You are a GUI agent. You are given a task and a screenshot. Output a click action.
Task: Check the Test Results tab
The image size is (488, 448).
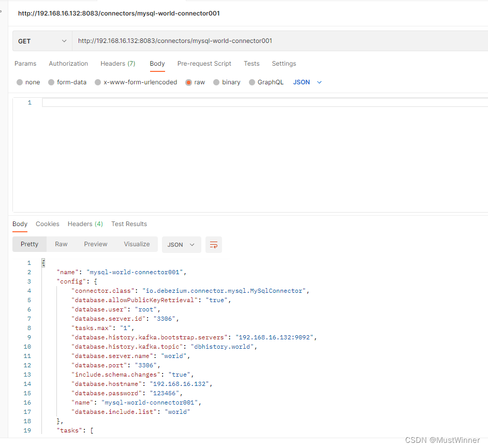tap(129, 223)
